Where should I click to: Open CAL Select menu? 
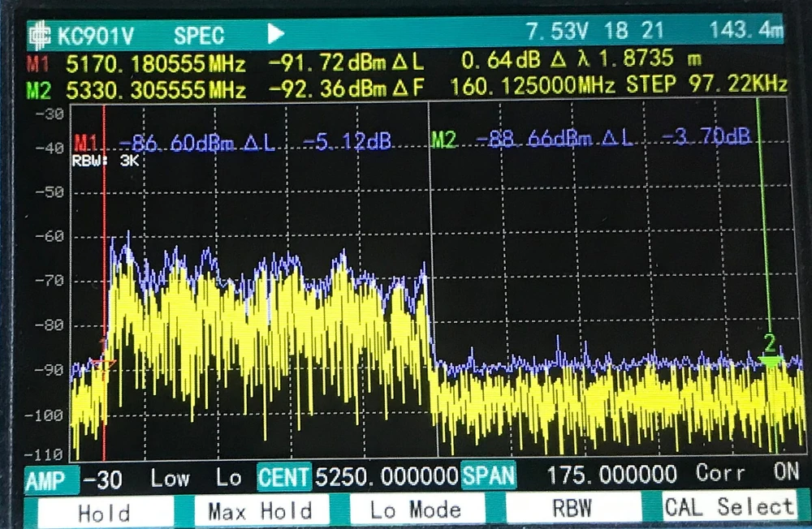(x=728, y=508)
